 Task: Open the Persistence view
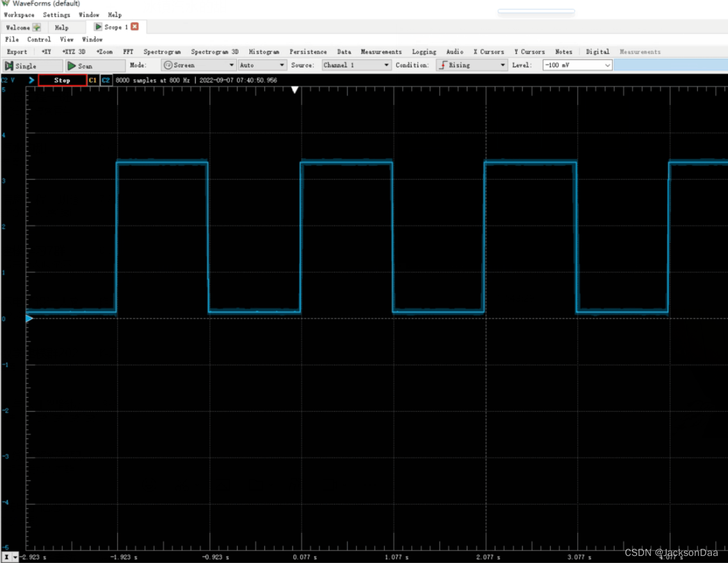pyautogui.click(x=308, y=52)
